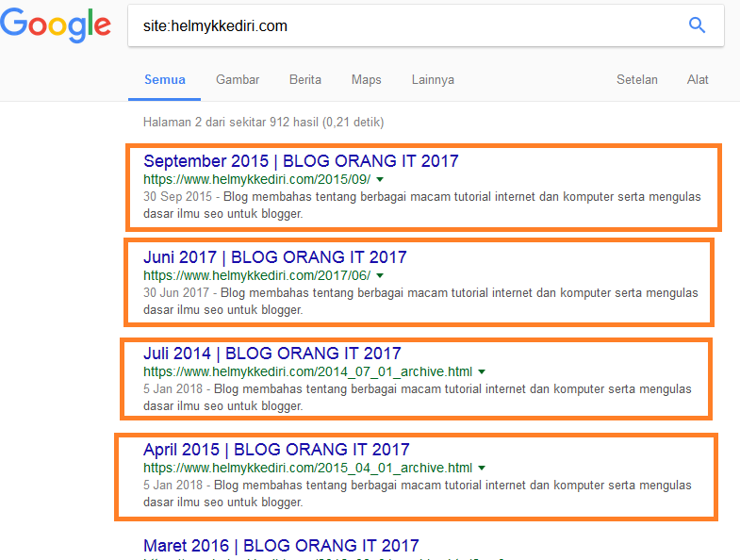Open the Juni 2017 result title

pos(275,257)
